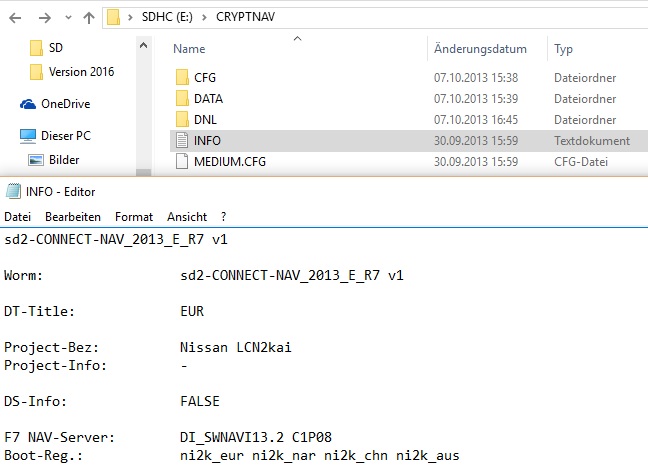
Task: Click the Notepad icon in INFO - Editor title
Action: point(13,191)
